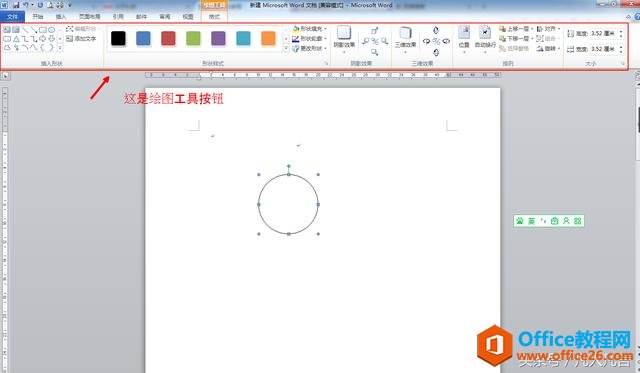The height and width of the screenshot is (373, 640).
Task: Expand the shape styles gallery
Action: 286,48
